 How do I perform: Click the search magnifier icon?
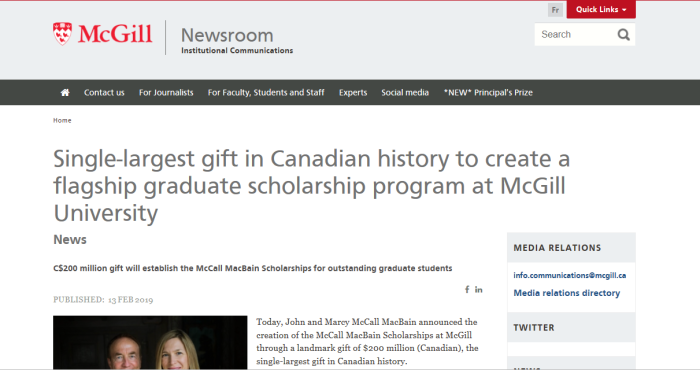[x=623, y=34]
